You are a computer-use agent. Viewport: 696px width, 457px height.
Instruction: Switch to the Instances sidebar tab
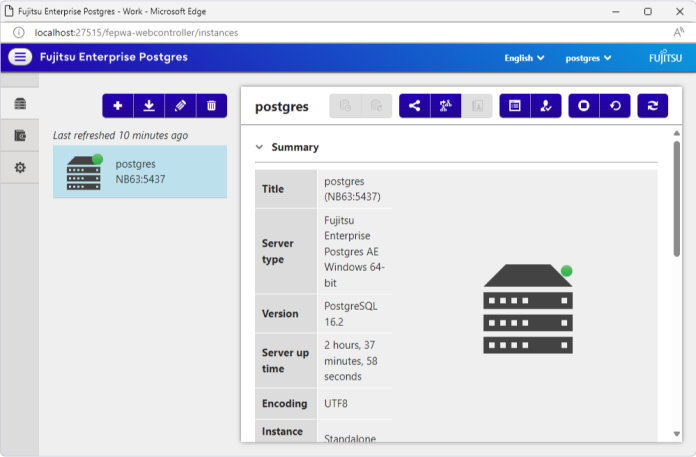click(20, 104)
